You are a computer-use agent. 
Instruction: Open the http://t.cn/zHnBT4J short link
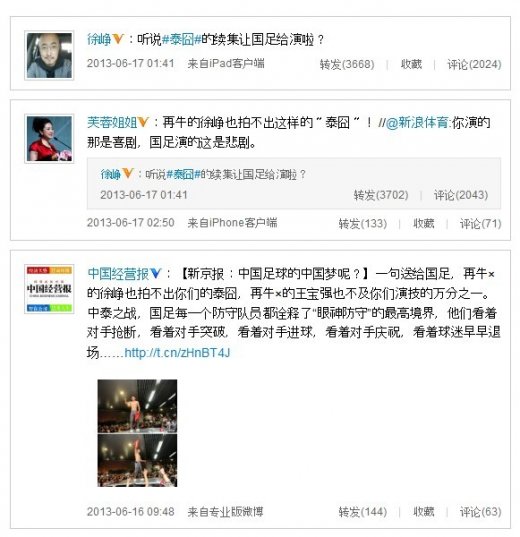(x=177, y=352)
